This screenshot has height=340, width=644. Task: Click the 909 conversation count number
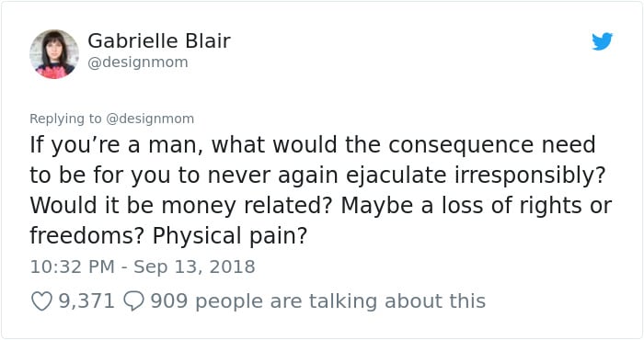click(168, 301)
